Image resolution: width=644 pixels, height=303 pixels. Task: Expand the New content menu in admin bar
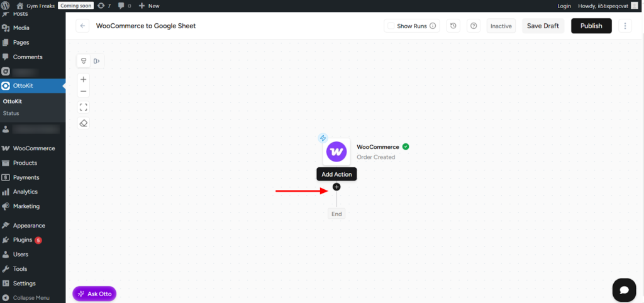[x=149, y=6]
